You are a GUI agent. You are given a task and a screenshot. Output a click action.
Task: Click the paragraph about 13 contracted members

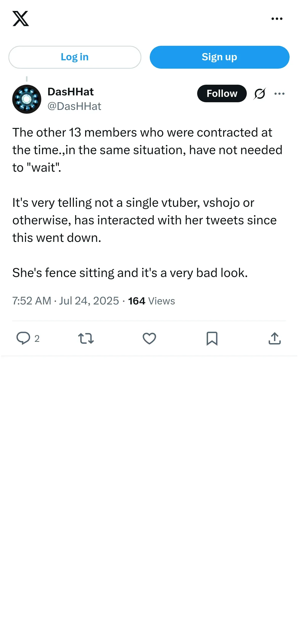pos(147,150)
